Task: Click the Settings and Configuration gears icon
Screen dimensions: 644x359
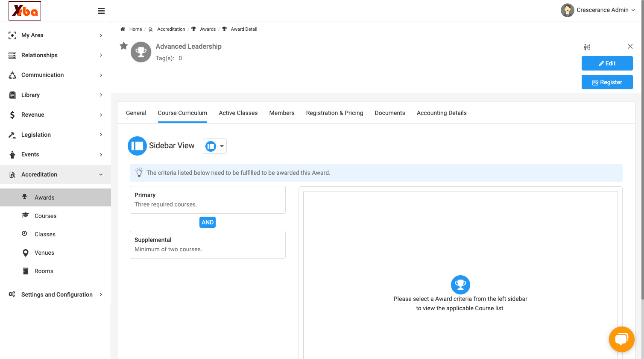Action: point(12,294)
